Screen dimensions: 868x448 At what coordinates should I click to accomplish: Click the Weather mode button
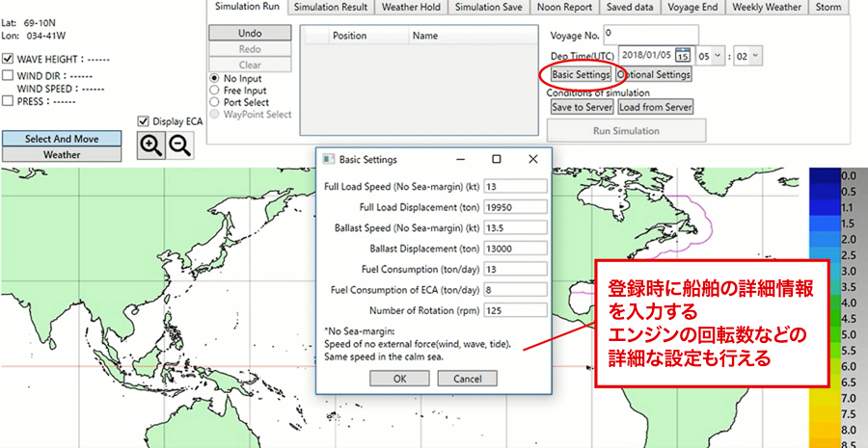point(62,155)
